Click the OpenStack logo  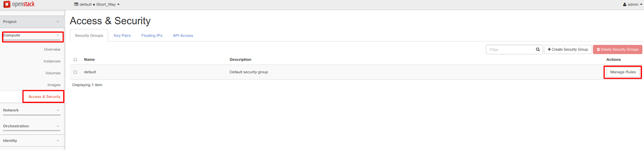pos(19,4)
